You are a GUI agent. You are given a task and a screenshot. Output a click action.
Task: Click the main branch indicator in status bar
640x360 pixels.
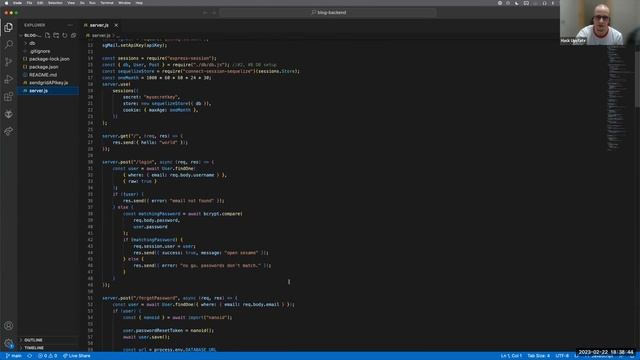click(14, 356)
